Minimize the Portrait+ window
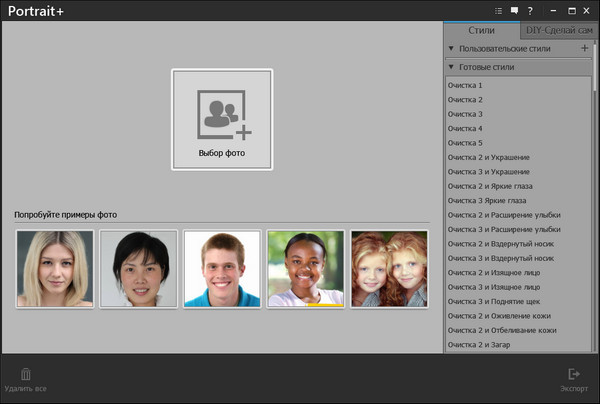The image size is (600, 404). [x=553, y=11]
